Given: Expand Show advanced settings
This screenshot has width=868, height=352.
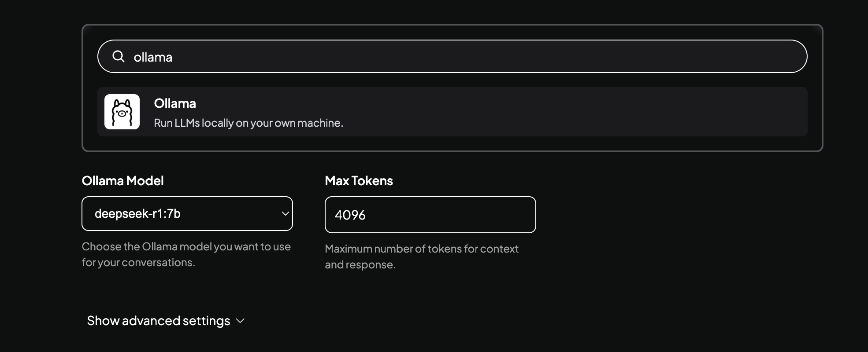Looking at the screenshot, I should coord(166,321).
